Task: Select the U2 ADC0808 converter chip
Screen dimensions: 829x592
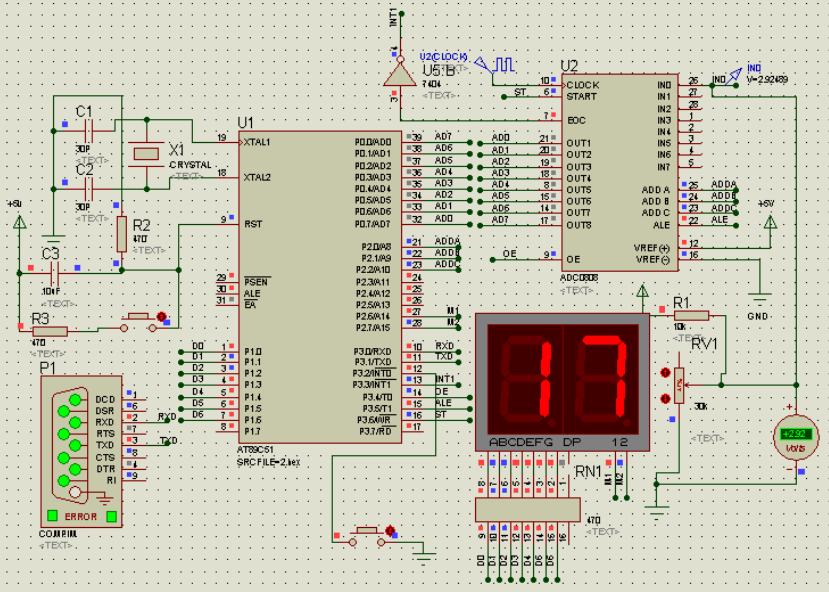Action: coord(620,173)
